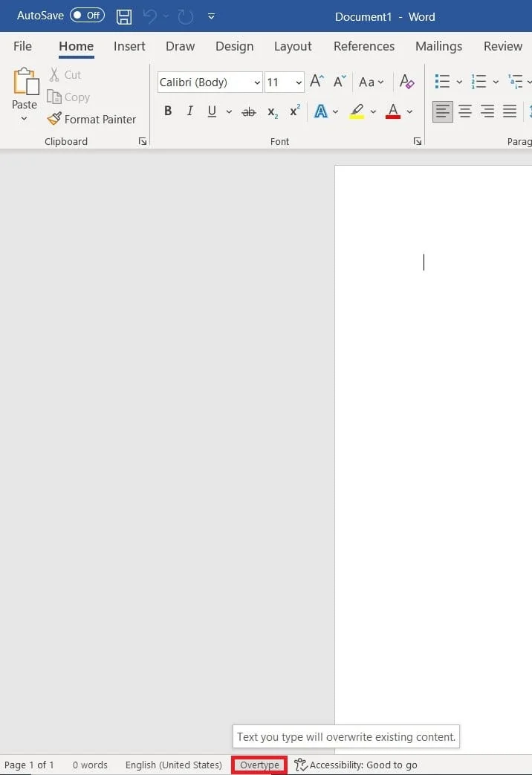Open the Font dialog box launcher

click(418, 141)
